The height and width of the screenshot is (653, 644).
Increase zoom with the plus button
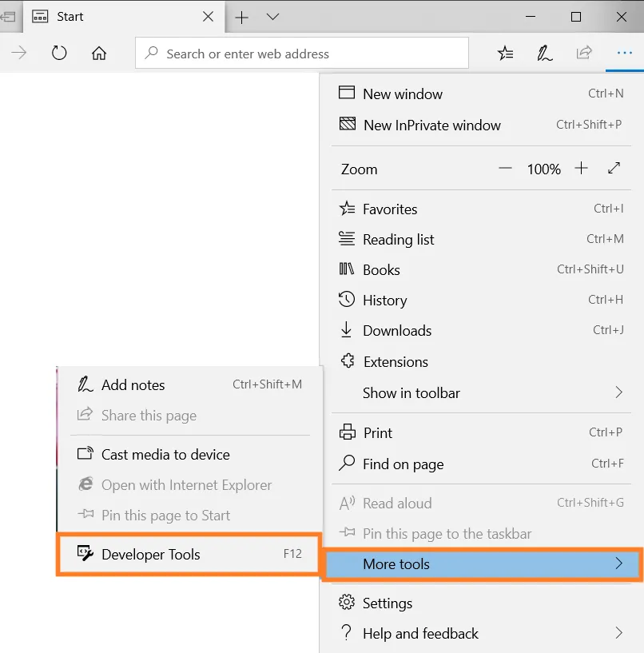581,169
